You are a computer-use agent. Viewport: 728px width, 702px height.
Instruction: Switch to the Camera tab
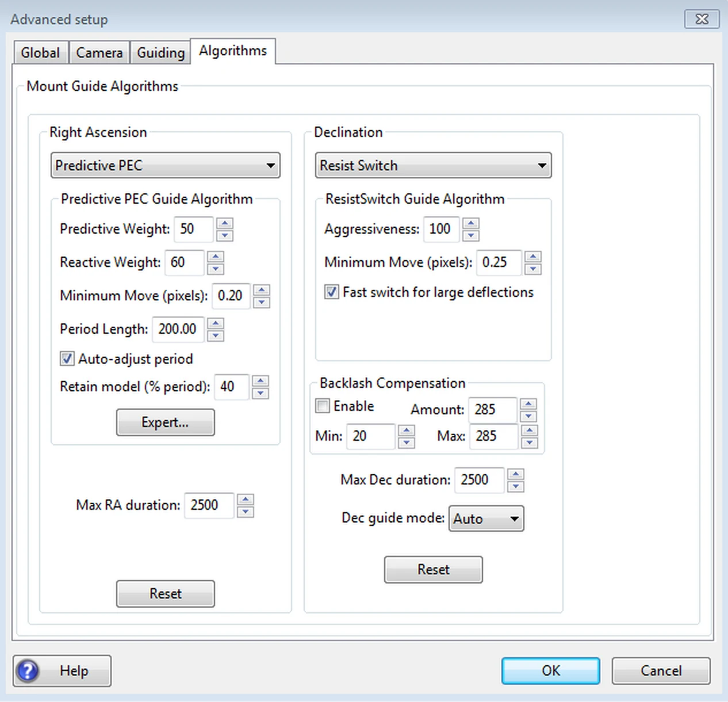(99, 52)
